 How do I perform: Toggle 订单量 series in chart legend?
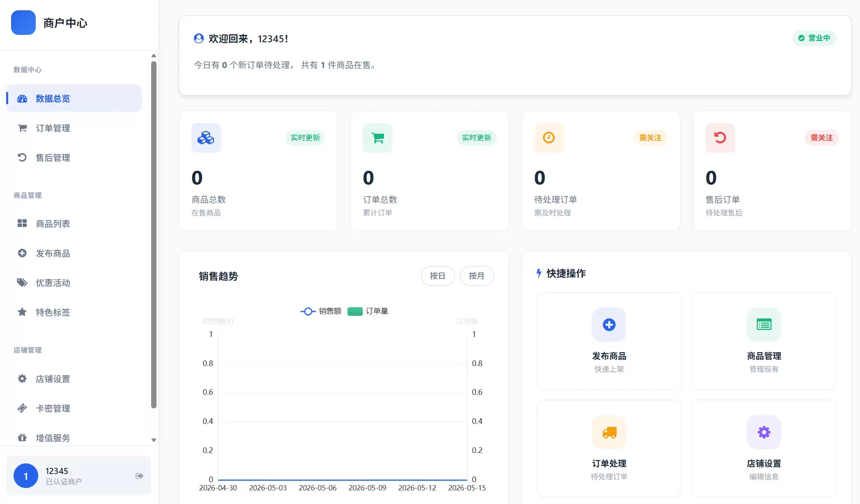coord(368,311)
